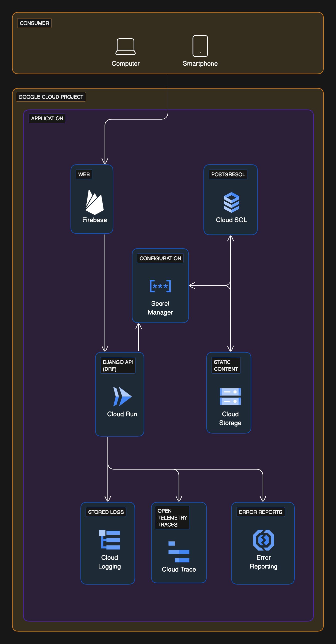Click the Cloud Trace bars icon
The height and width of the screenshot is (644, 336).
[179, 552]
